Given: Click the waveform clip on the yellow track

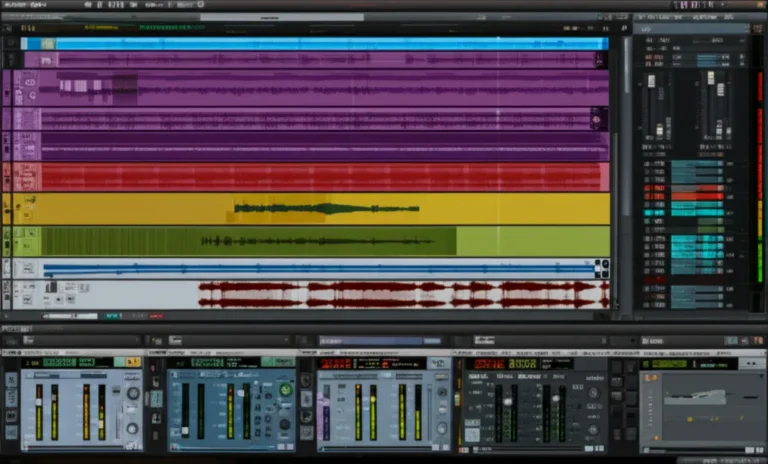Looking at the screenshot, I should tap(326, 209).
